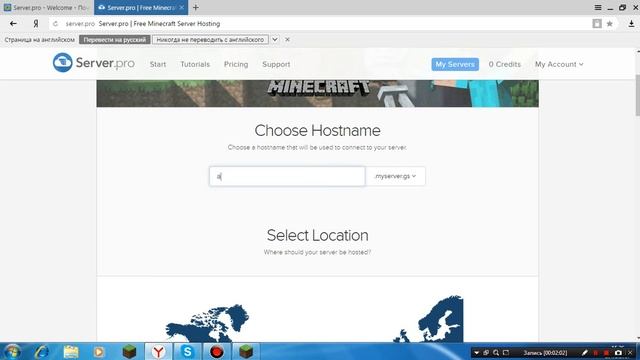Viewport: 640px width, 360px height.
Task: Open the Yandex home button
Action: [36, 24]
